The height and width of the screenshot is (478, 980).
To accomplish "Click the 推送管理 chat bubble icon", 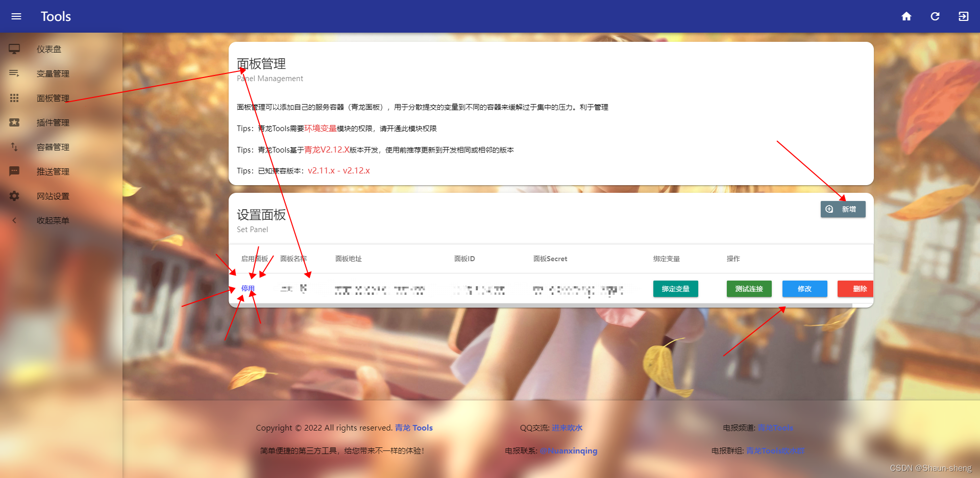I will [14, 171].
